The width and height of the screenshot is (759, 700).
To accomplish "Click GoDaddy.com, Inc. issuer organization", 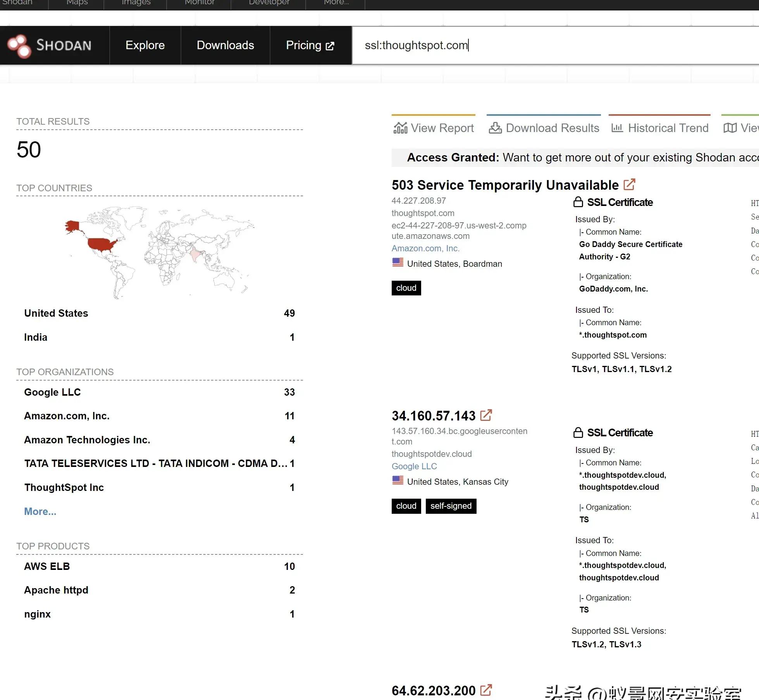I will (613, 289).
